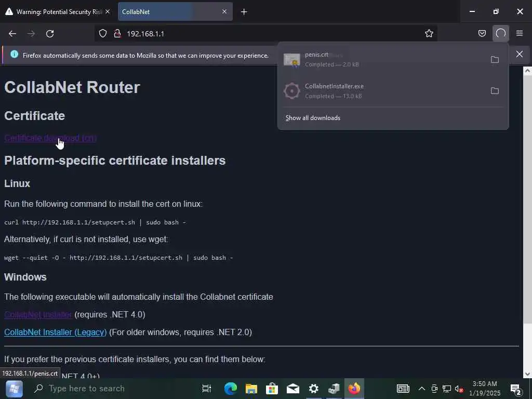
Task: Open the notification center icon
Action: (x=516, y=390)
